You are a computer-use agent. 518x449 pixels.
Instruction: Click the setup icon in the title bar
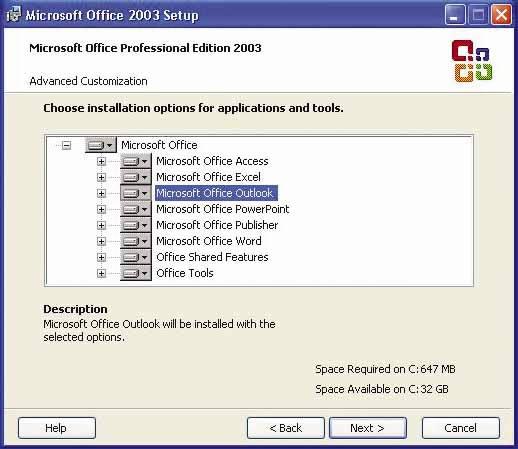pos(13,15)
